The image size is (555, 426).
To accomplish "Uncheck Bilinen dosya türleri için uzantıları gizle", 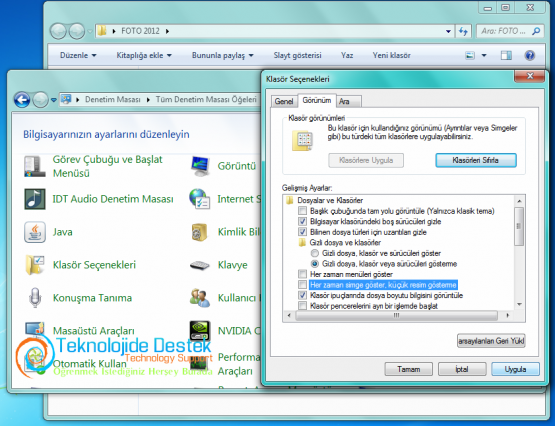I will (x=302, y=232).
